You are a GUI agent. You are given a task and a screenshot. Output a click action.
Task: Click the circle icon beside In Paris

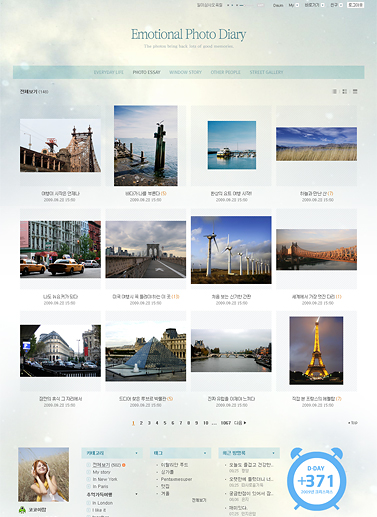[88, 486]
